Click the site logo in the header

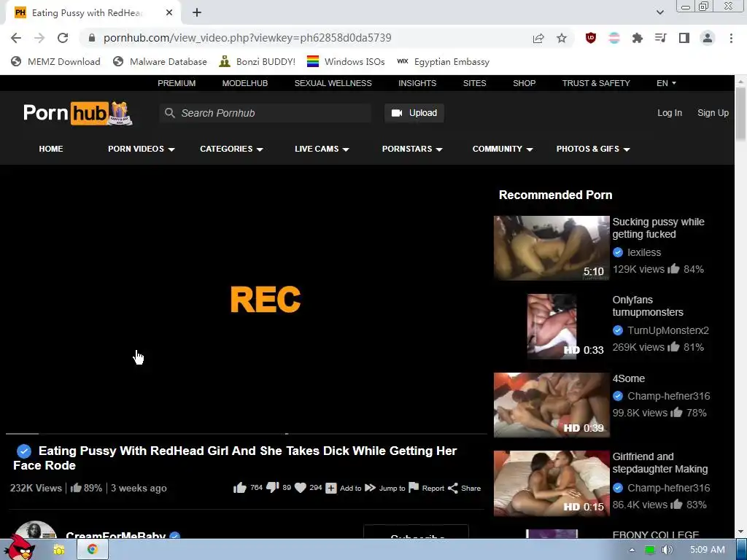tap(77, 113)
